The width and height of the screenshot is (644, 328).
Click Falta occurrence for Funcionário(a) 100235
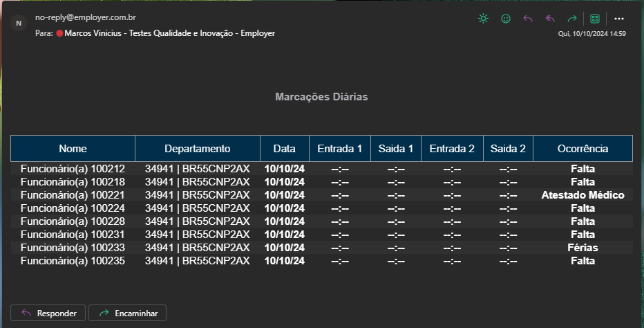[583, 261]
